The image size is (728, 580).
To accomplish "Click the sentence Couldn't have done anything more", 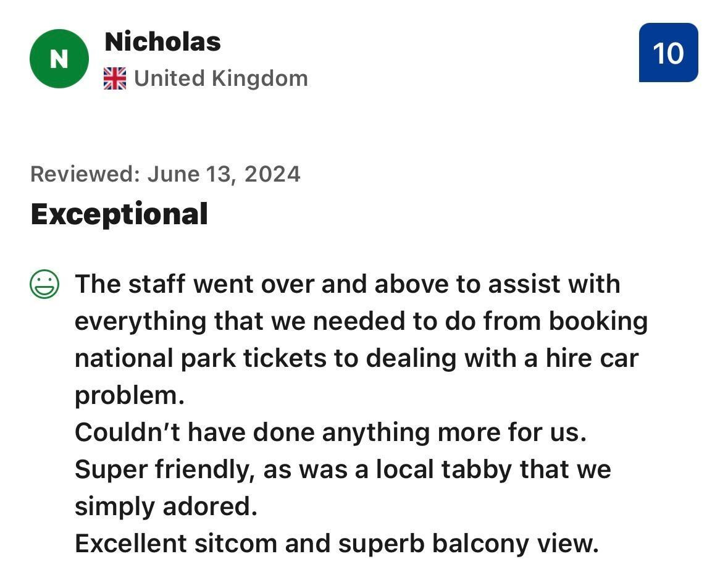I will (x=330, y=432).
